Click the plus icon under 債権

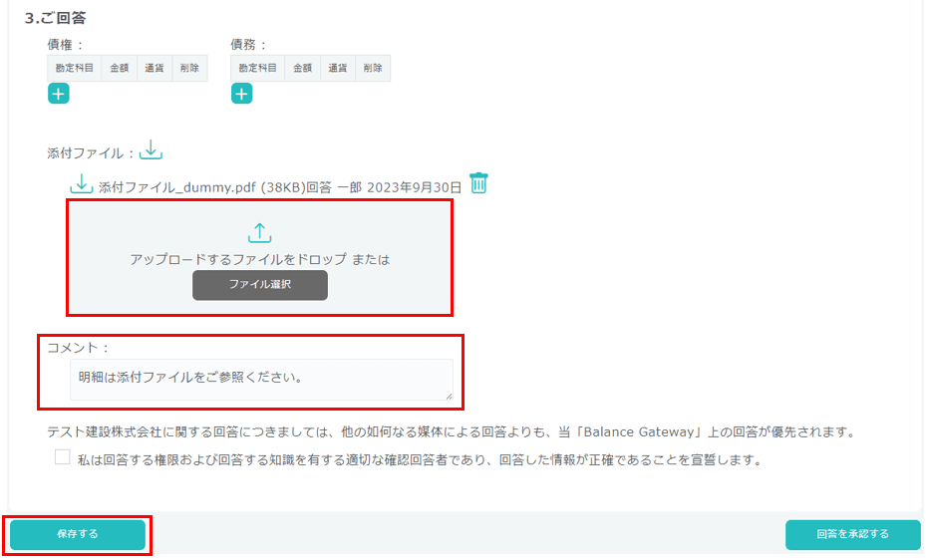pos(58,94)
